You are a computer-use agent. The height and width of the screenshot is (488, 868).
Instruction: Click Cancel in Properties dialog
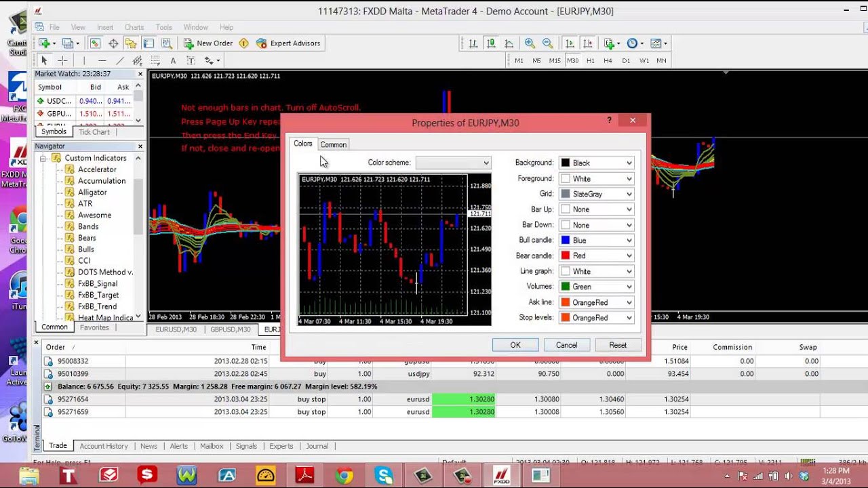click(567, 345)
